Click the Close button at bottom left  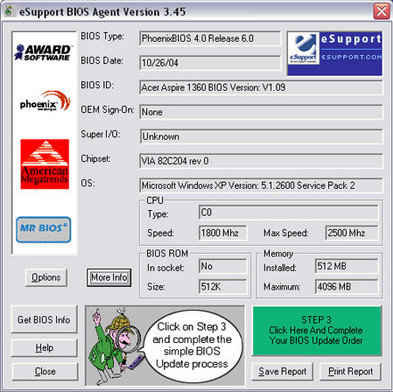(x=45, y=371)
